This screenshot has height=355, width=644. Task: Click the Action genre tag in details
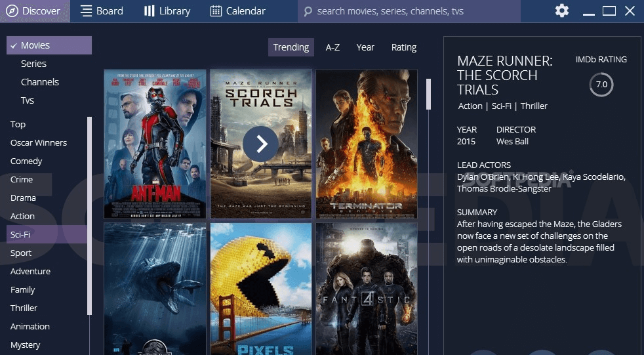click(x=470, y=106)
